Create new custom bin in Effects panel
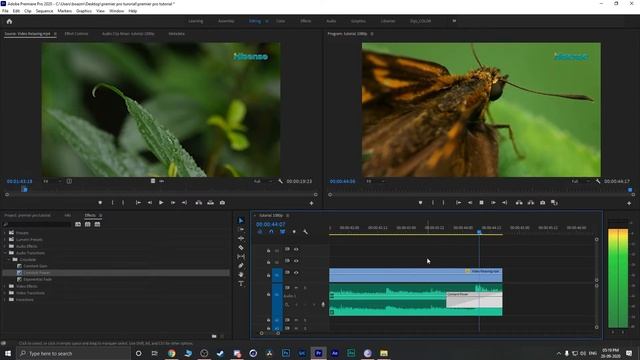 [x=214, y=336]
